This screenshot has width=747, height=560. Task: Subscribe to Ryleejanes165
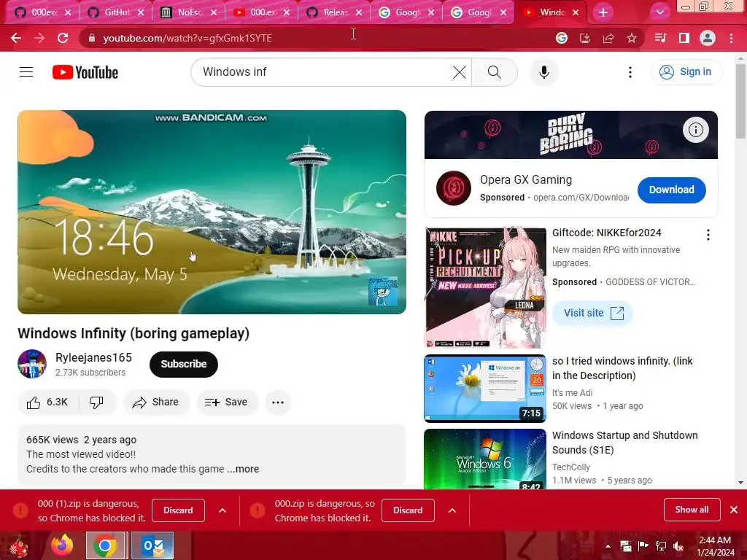pyautogui.click(x=183, y=365)
